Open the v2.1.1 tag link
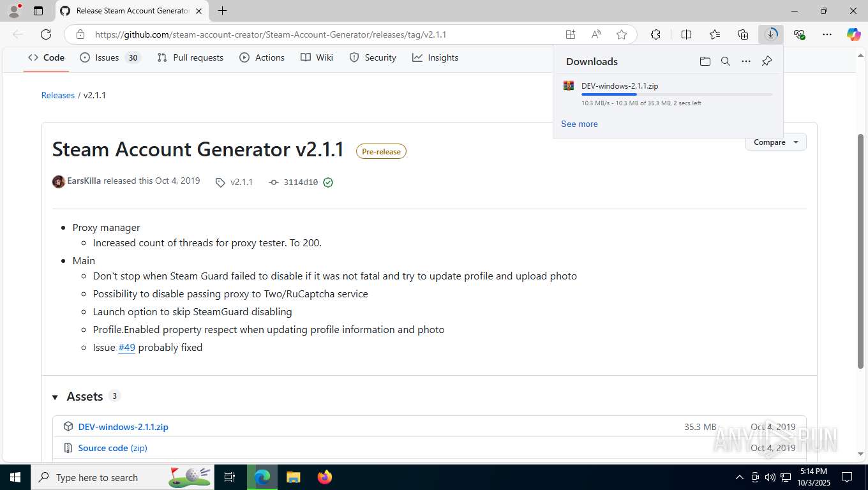This screenshot has height=490, width=868. click(234, 182)
